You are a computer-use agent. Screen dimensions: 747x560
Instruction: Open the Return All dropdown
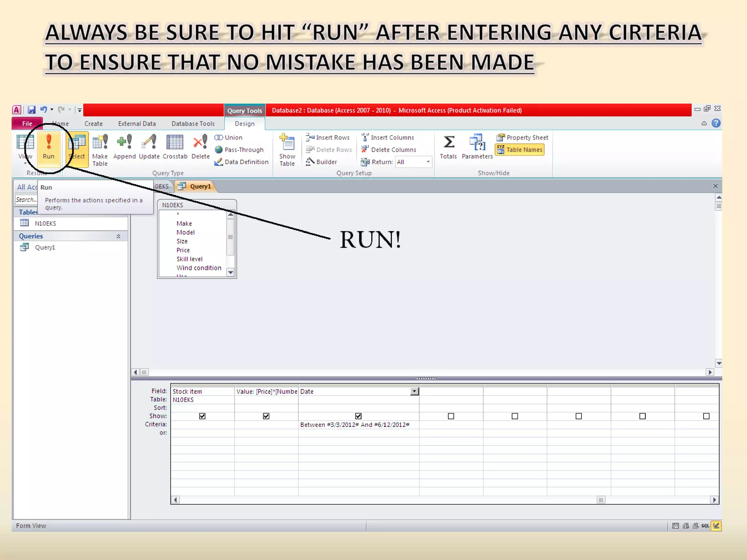pyautogui.click(x=428, y=162)
